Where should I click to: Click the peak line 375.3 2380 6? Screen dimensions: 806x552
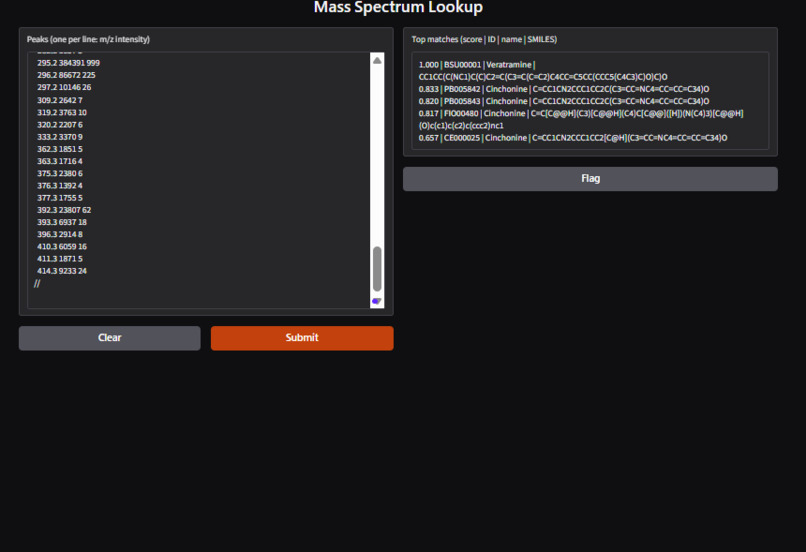pos(60,173)
